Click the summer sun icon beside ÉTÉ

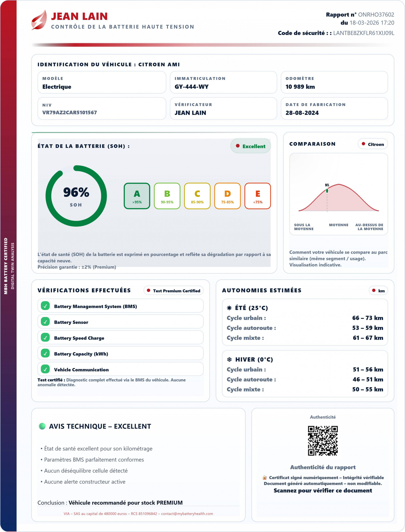coord(229,308)
